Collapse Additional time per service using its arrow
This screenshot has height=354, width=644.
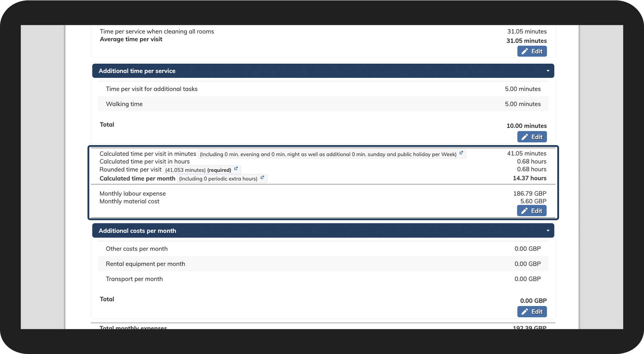548,71
